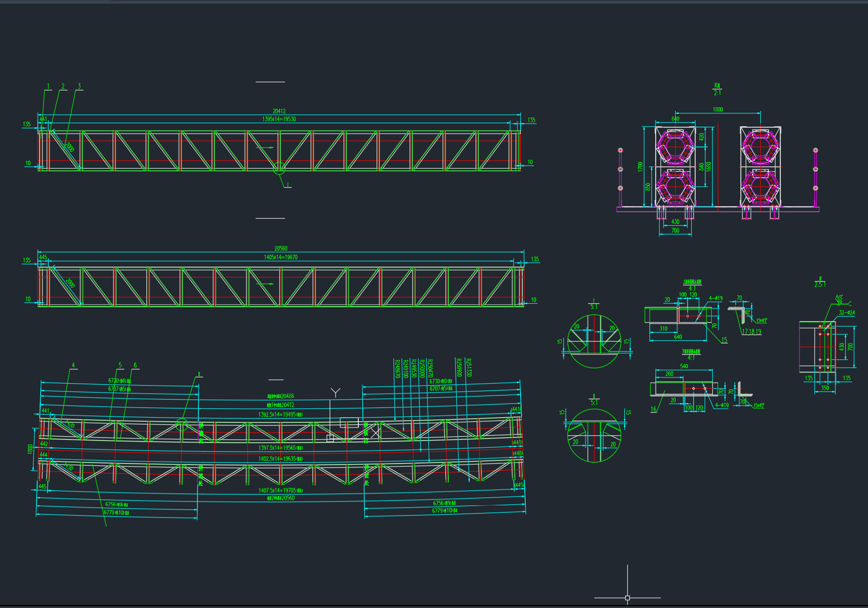The width and height of the screenshot is (868, 608).
Task: Click the detail II circle on plan view
Action: (x=181, y=424)
